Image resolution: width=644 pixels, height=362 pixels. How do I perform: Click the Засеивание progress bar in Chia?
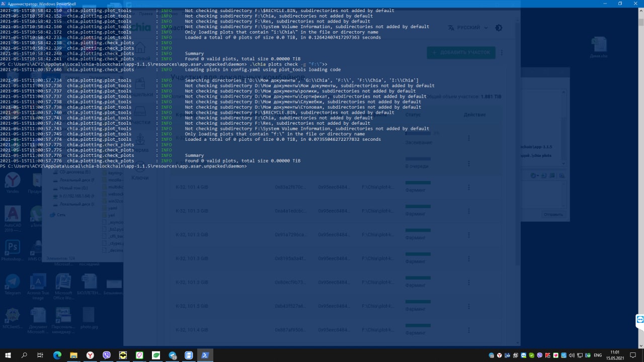(418, 134)
